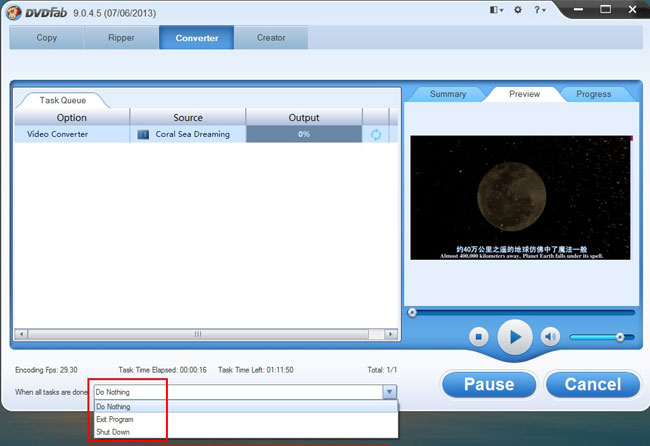650x446 pixels.
Task: Click the Total: 1/1 text
Action: 382,370
